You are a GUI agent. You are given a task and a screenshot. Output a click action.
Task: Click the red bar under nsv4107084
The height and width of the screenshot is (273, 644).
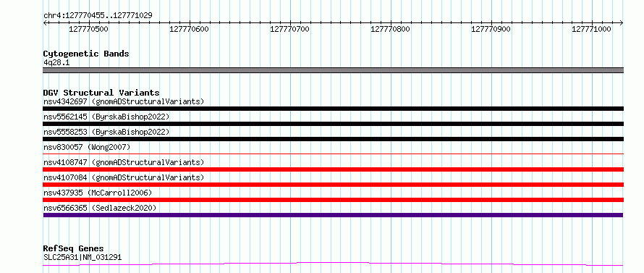point(333,185)
